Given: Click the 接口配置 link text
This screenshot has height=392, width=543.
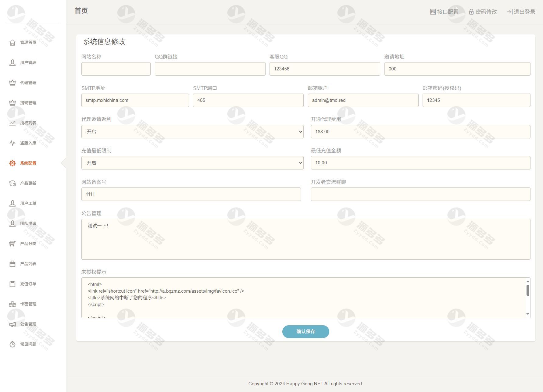Looking at the screenshot, I should (x=448, y=12).
